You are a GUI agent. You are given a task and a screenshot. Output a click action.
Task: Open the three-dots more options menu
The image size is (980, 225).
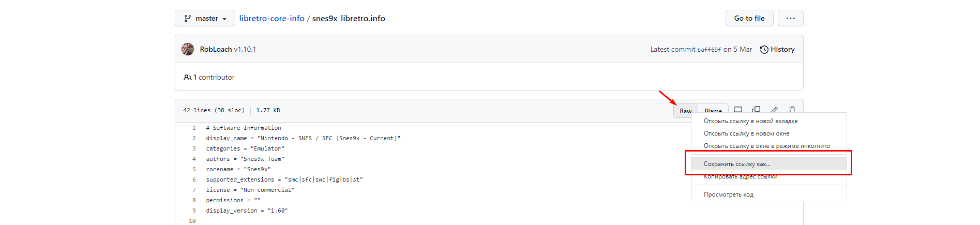pos(790,18)
